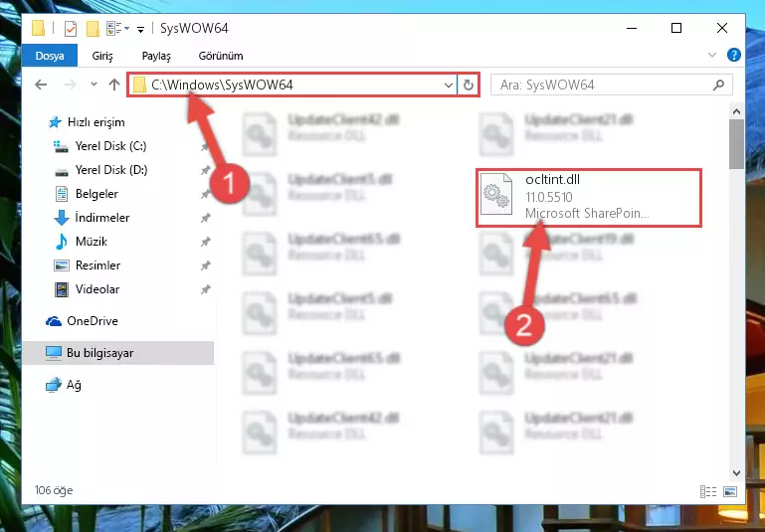Refresh the SysWOW64 folder view
This screenshot has width=765, height=532.
click(x=469, y=86)
